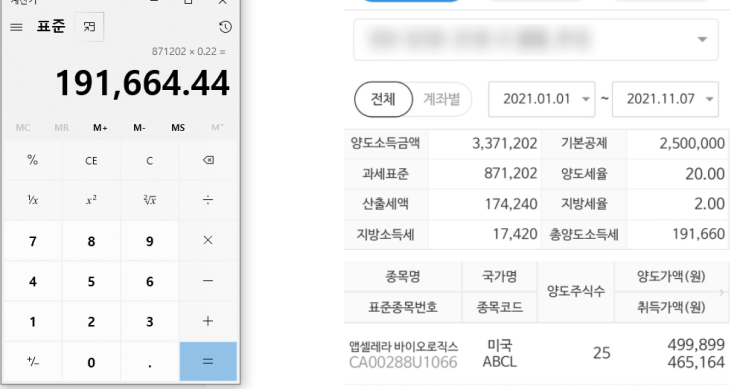Click digit 7 on calculator
This screenshot has height=389, width=743.
(33, 241)
